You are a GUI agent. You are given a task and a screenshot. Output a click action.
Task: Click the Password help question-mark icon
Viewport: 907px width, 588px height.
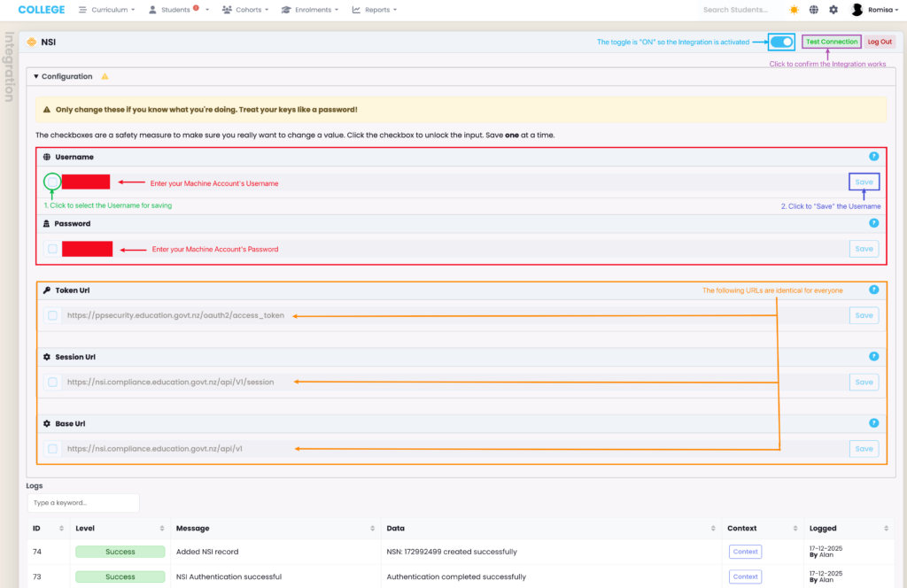click(x=873, y=223)
